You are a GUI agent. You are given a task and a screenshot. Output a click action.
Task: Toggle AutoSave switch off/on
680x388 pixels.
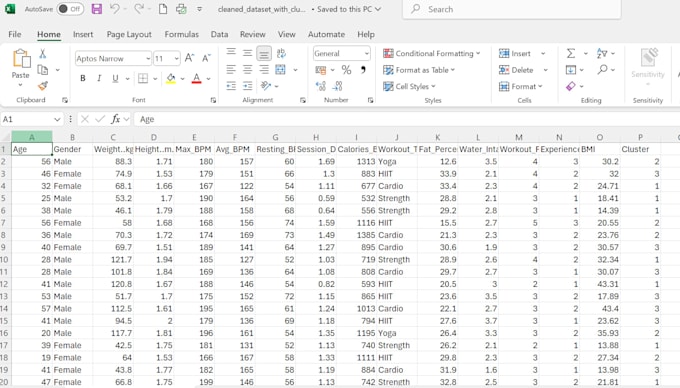point(70,9)
